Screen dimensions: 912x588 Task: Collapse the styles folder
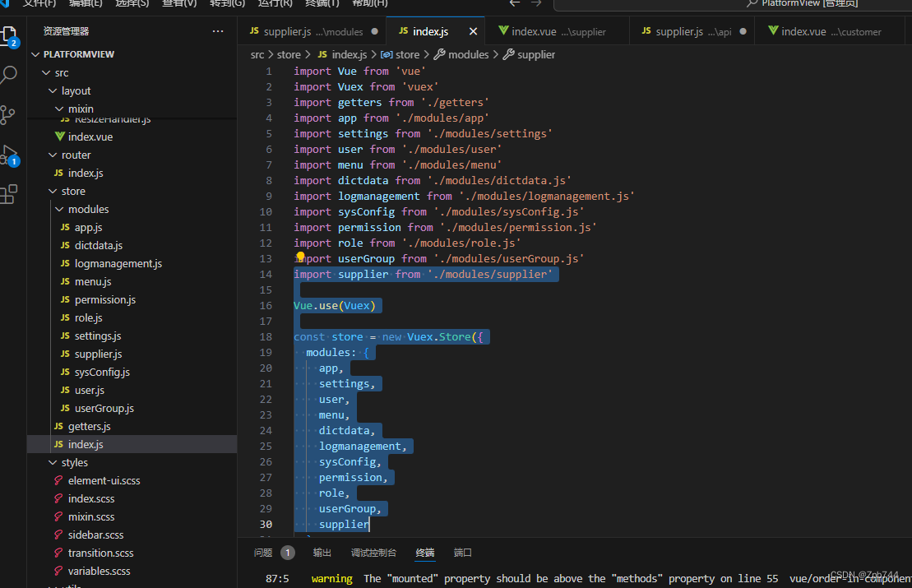53,463
